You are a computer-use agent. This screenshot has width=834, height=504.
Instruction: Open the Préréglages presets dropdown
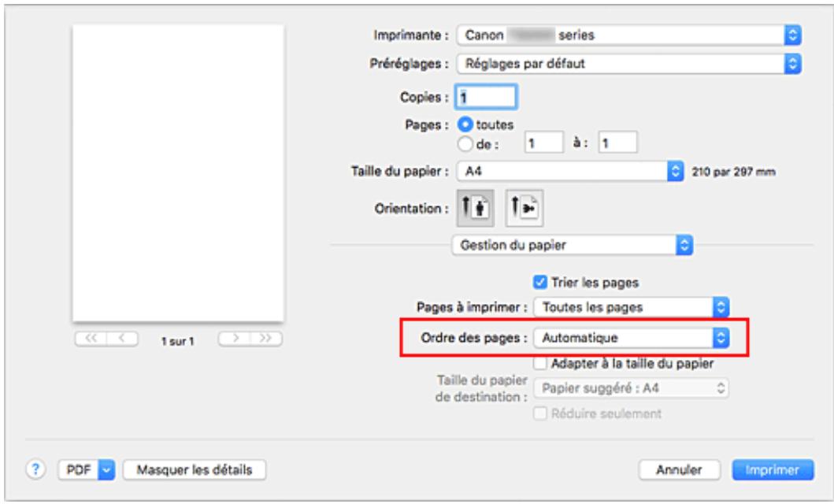pos(628,64)
